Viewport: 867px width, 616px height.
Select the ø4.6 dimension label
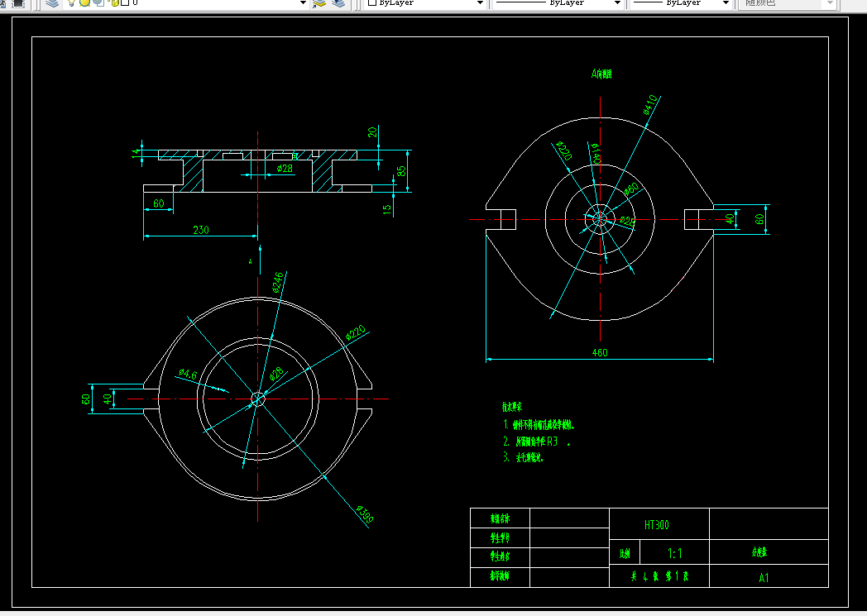point(188,374)
